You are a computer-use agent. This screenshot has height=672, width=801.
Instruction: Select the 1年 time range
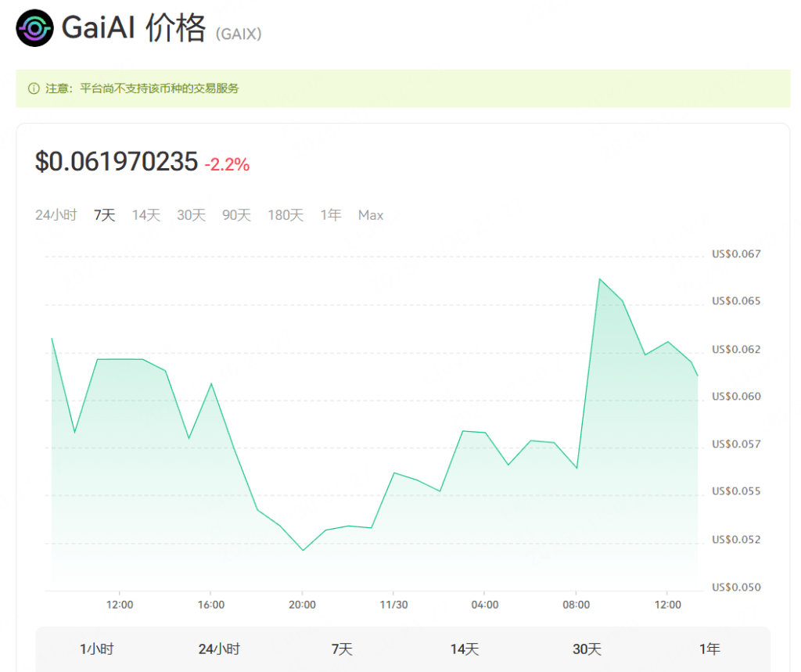pyautogui.click(x=331, y=214)
